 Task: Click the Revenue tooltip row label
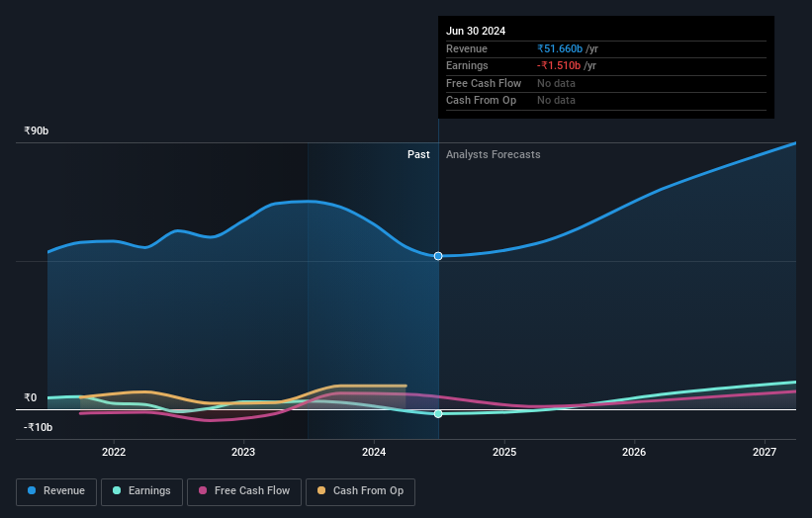click(467, 48)
